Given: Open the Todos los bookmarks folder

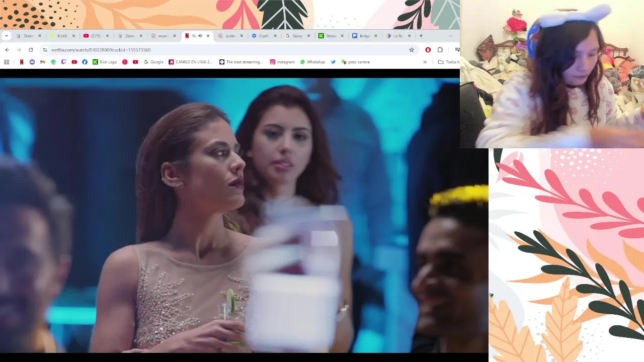Looking at the screenshot, I should 449,62.
